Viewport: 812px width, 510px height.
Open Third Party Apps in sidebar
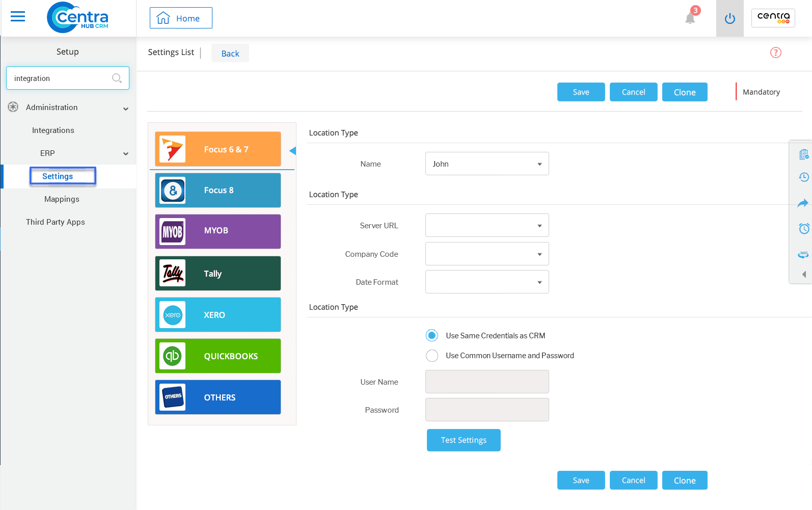[x=56, y=222]
